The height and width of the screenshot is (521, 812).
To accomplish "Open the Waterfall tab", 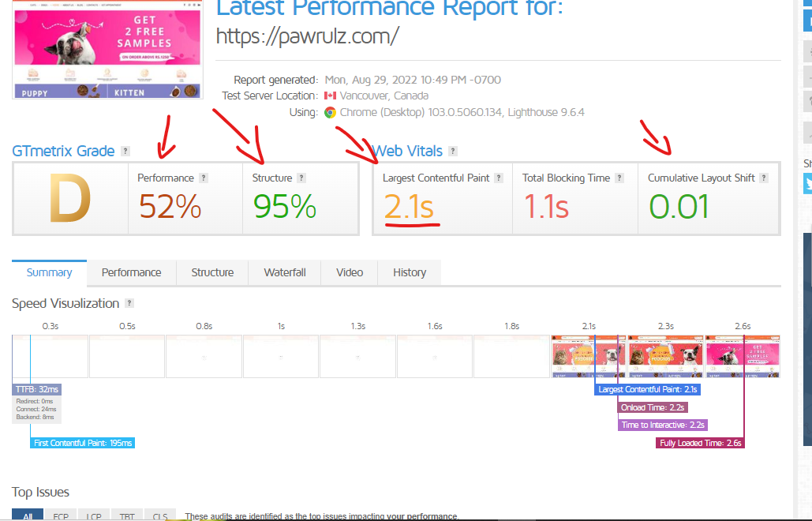I will pyautogui.click(x=285, y=272).
